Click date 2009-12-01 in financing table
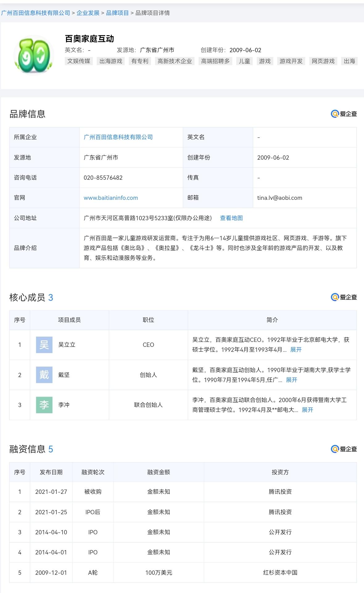Screen dimensions: 364x593 (x=51, y=573)
